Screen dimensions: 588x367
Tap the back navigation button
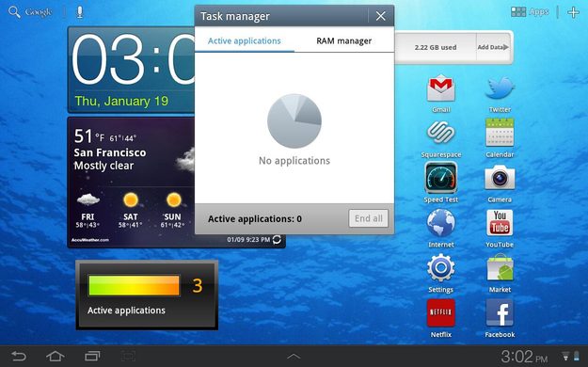coord(19,356)
